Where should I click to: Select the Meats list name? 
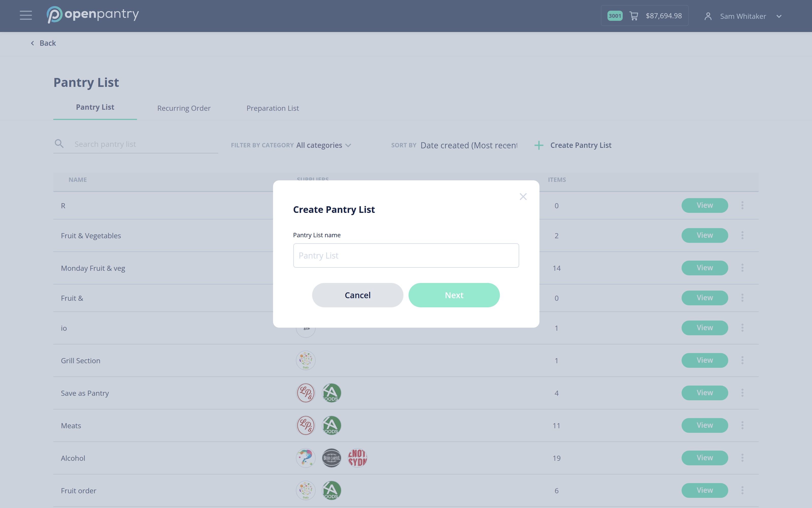(71, 426)
